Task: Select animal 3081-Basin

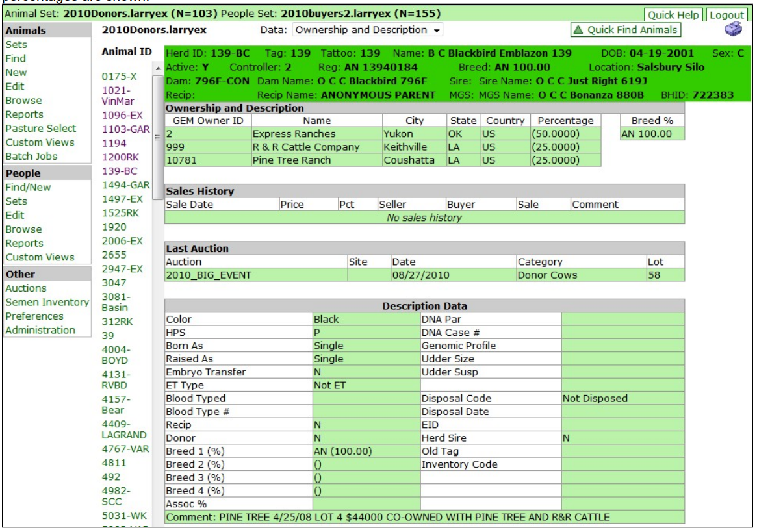Action: click(x=116, y=302)
